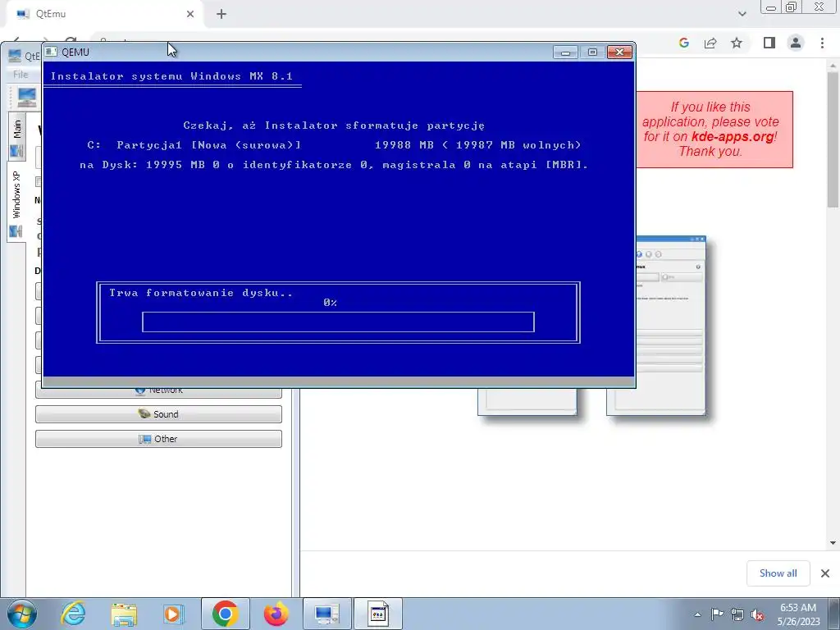Switch to Chrome in taskbar

(225, 614)
